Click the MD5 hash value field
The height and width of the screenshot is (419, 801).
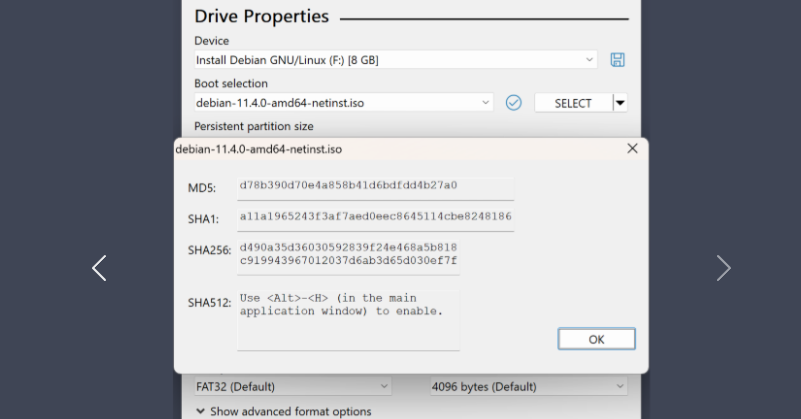(375, 189)
